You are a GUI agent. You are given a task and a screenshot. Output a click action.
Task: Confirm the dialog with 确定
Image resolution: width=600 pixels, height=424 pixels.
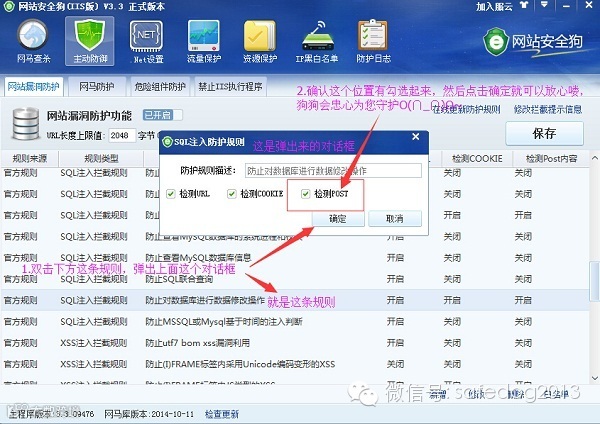(x=338, y=219)
